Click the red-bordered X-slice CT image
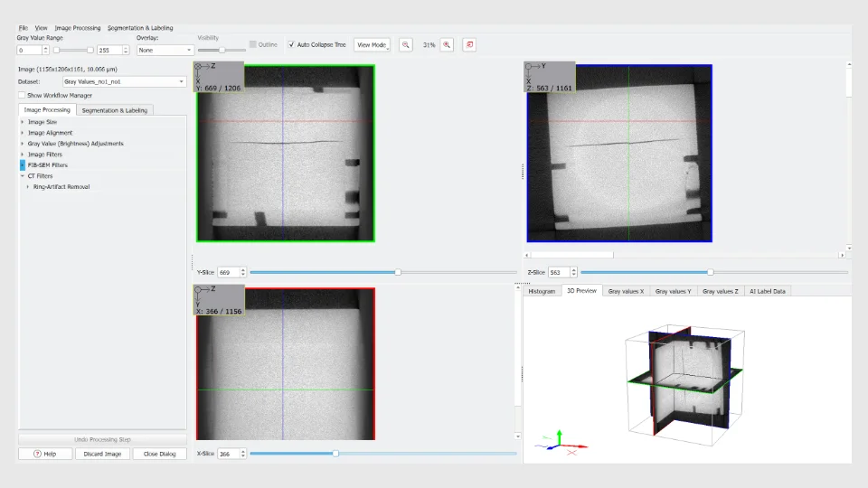This screenshot has height=488, width=868. pyautogui.click(x=286, y=363)
